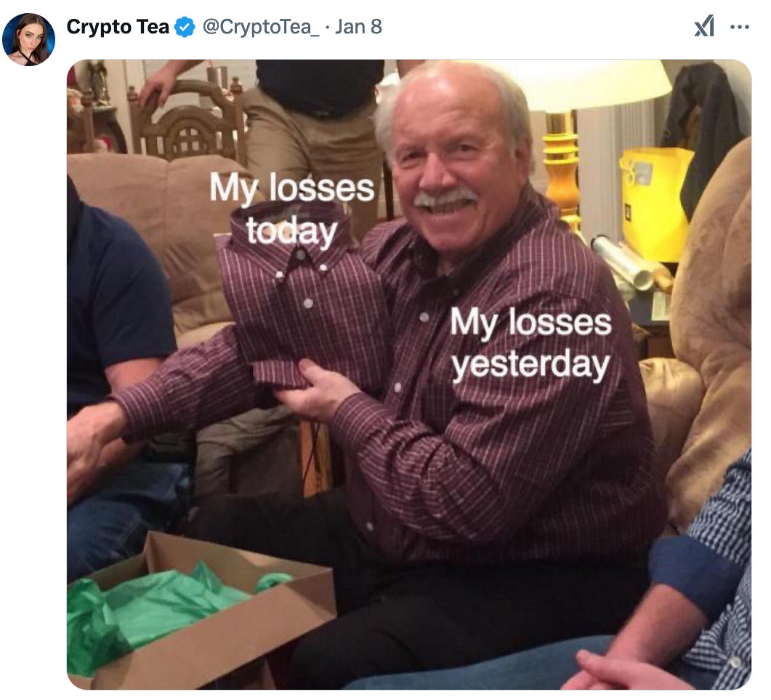Click the blue verified checkmark badge

click(x=185, y=27)
